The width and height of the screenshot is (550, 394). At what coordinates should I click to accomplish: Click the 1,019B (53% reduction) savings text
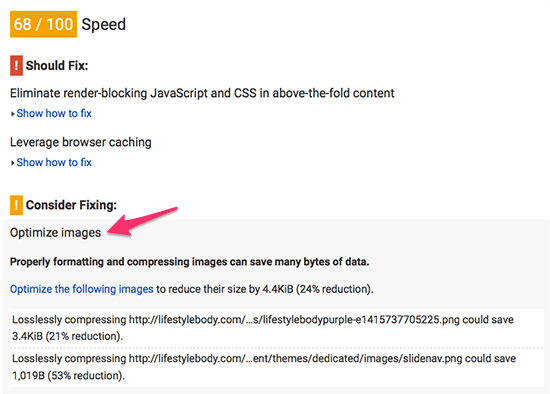[x=68, y=376]
